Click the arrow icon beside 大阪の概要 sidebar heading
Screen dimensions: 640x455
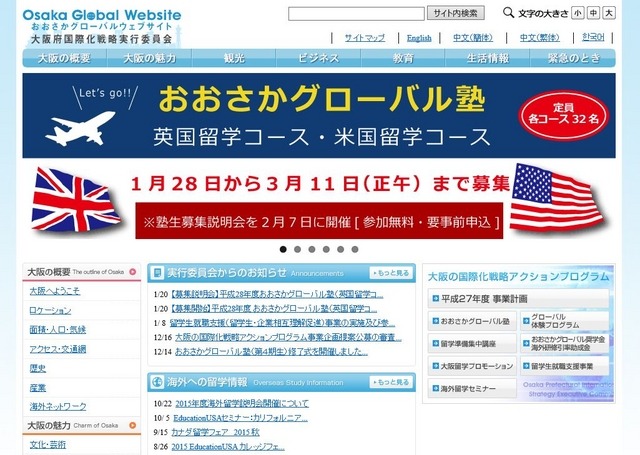pyautogui.click(x=132, y=272)
